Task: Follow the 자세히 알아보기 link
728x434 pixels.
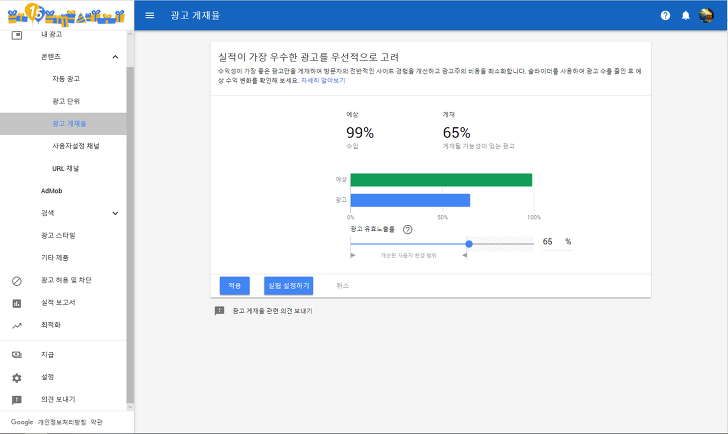Action: tap(323, 80)
